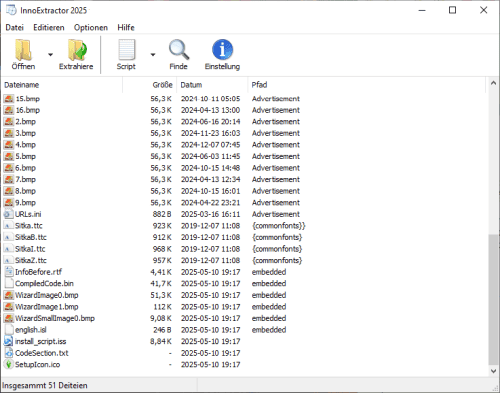Click the status text Insgesammt 51 Deiteien
This screenshot has height=393, width=500.
(x=45, y=385)
